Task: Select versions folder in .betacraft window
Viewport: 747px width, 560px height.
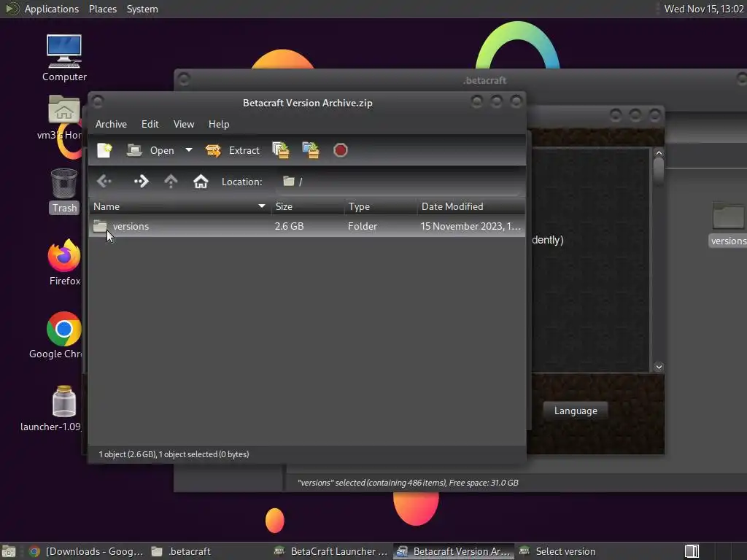Action: (x=728, y=225)
